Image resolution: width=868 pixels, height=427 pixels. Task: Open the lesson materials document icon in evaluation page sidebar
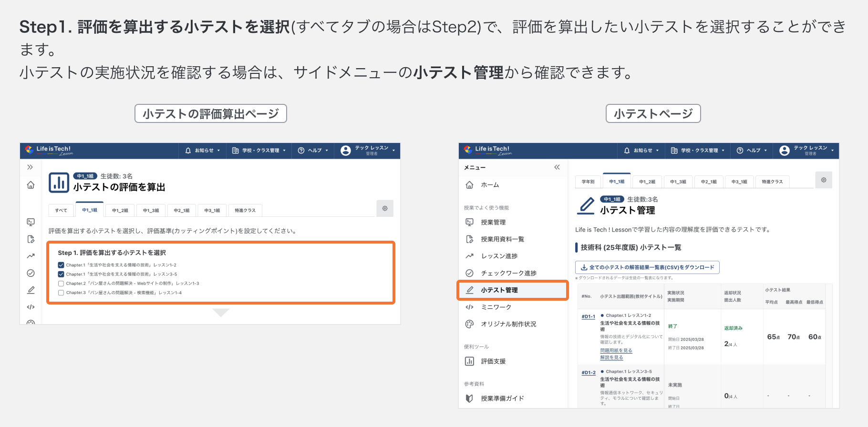[x=31, y=239]
